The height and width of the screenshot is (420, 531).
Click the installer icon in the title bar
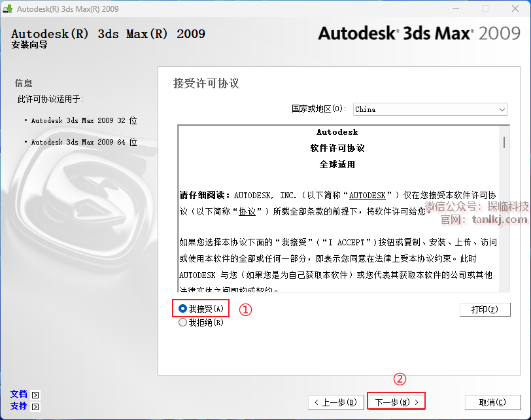[8, 9]
